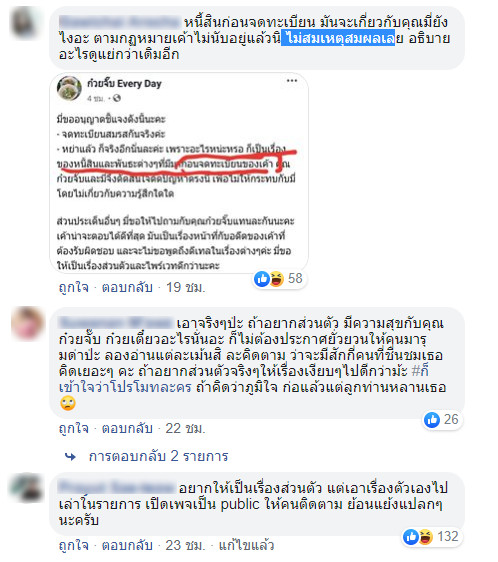Expand การตอบกลับ 2 รายการ replies
Image resolution: width=498 pixels, height=562 pixels.
[158, 456]
